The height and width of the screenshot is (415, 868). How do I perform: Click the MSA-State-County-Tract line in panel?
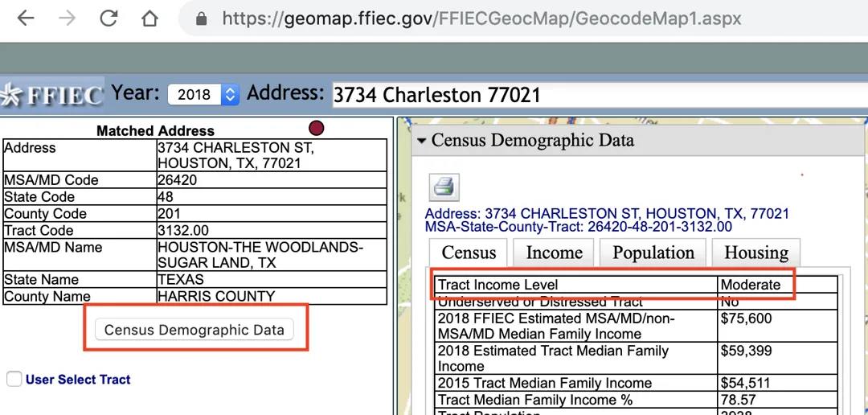point(579,227)
